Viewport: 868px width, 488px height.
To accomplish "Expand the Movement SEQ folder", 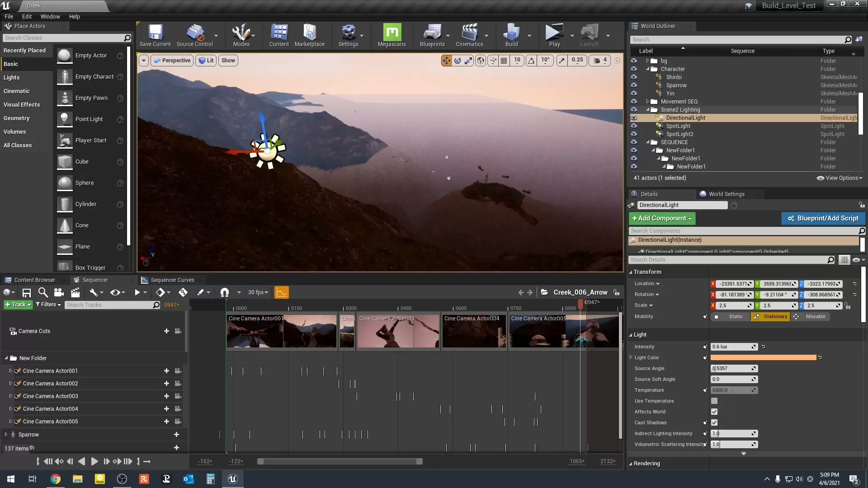I will pos(647,102).
